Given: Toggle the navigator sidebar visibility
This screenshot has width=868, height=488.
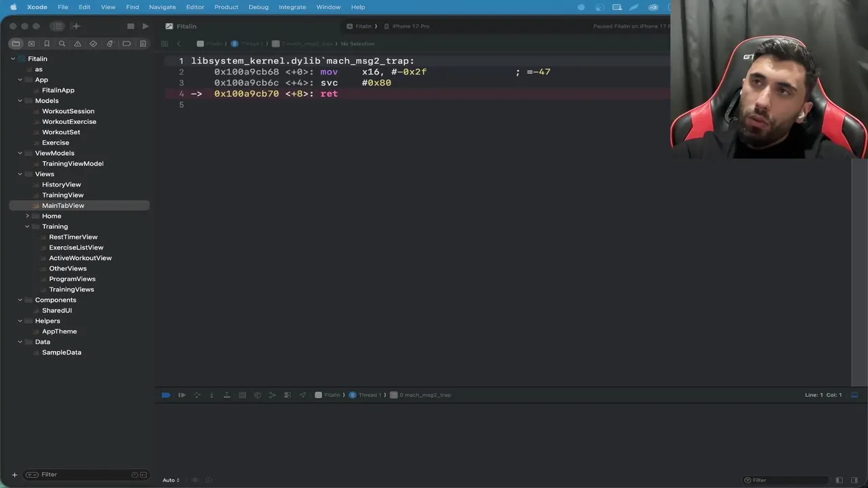Looking at the screenshot, I should (x=57, y=26).
